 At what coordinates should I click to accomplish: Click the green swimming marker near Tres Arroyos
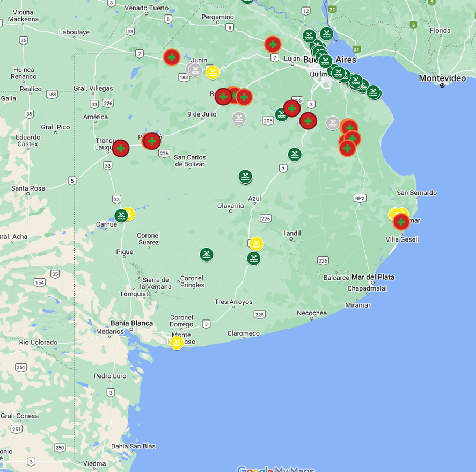click(252, 258)
